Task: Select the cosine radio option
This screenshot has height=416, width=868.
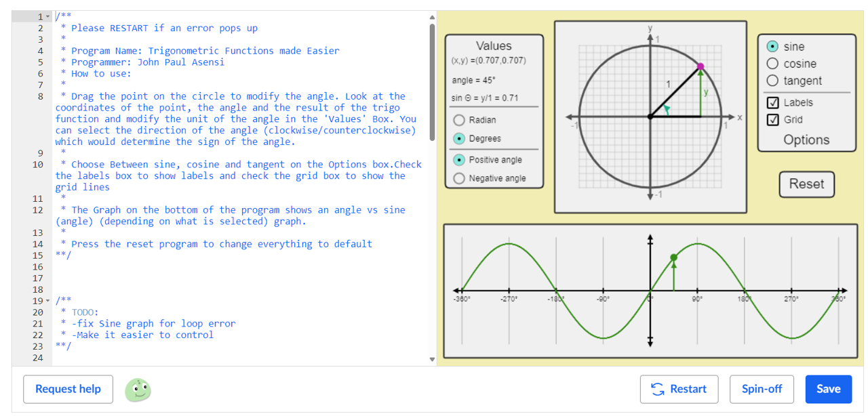Action: (772, 64)
